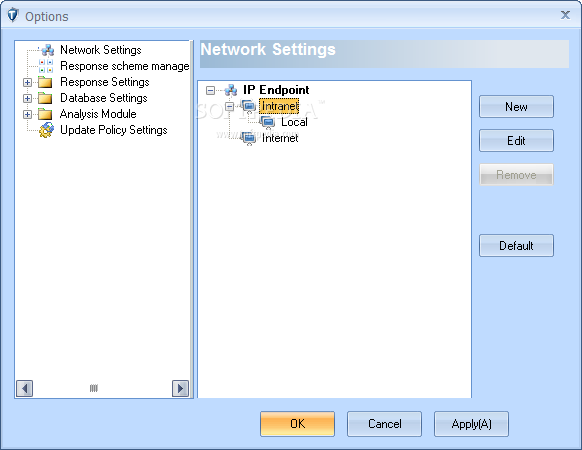Click the Intranet computer icon

click(249, 106)
